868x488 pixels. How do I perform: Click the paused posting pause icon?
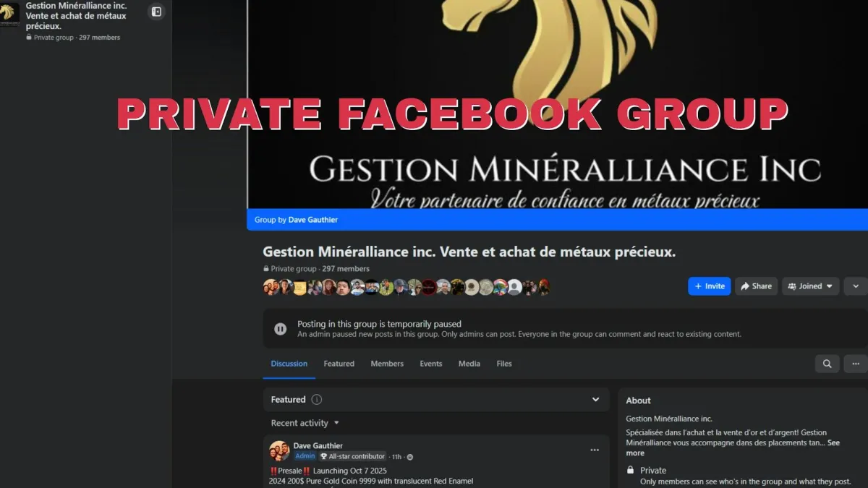pyautogui.click(x=281, y=329)
